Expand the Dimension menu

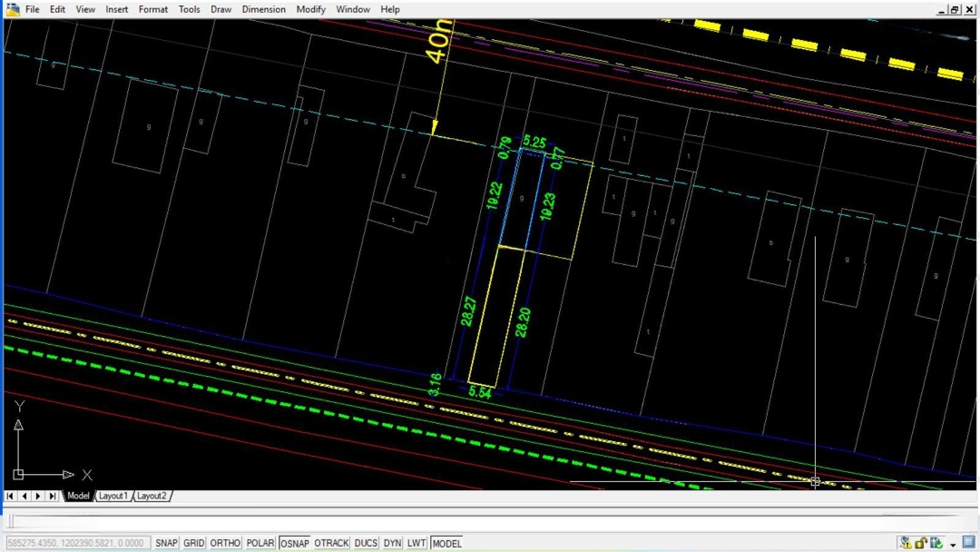263,9
